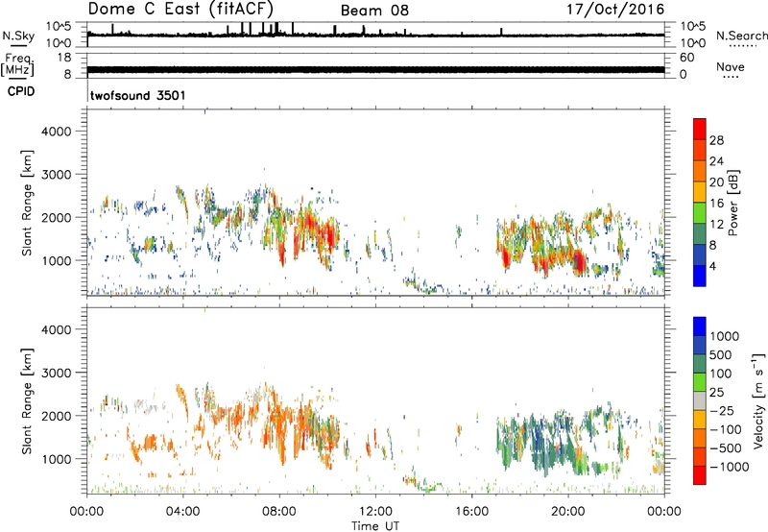Click '1000' on the velocity panel range axis
The height and width of the screenshot is (532, 768).
(x=56, y=459)
